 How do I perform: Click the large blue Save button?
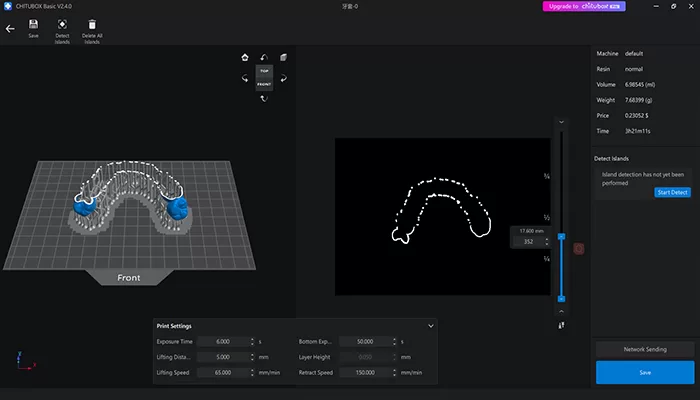pos(645,372)
